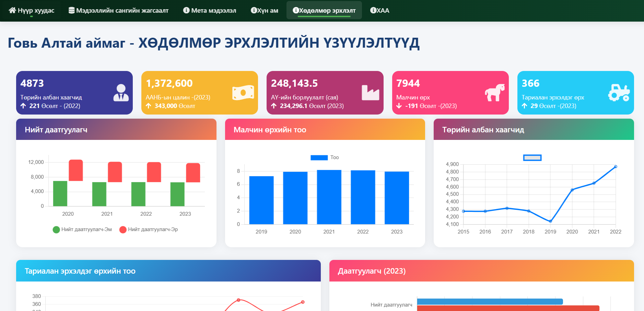Click the 4873 value on civil servants card
The height and width of the screenshot is (311, 644).
point(32,83)
